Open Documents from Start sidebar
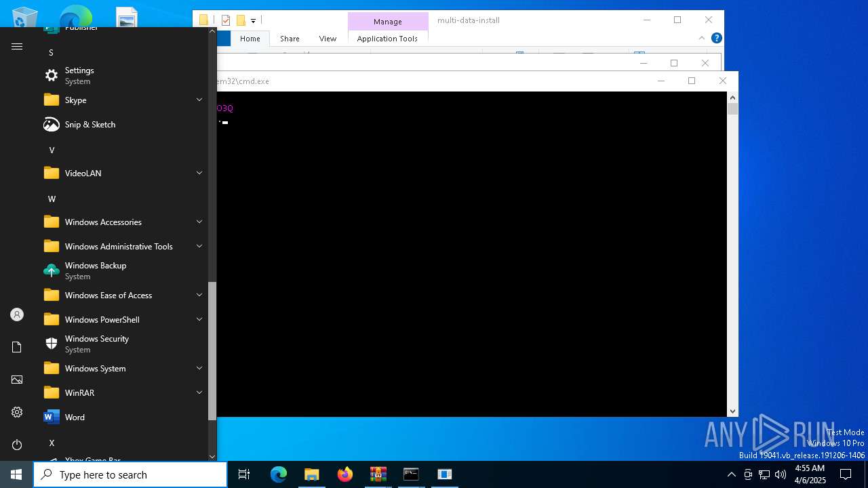Screen dimensions: 868x488 (17, 347)
